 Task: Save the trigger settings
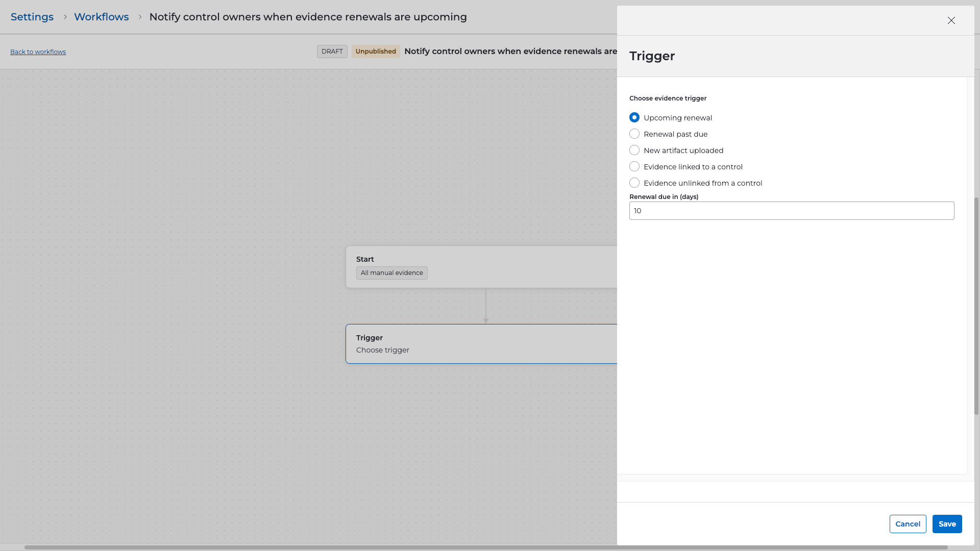947,524
